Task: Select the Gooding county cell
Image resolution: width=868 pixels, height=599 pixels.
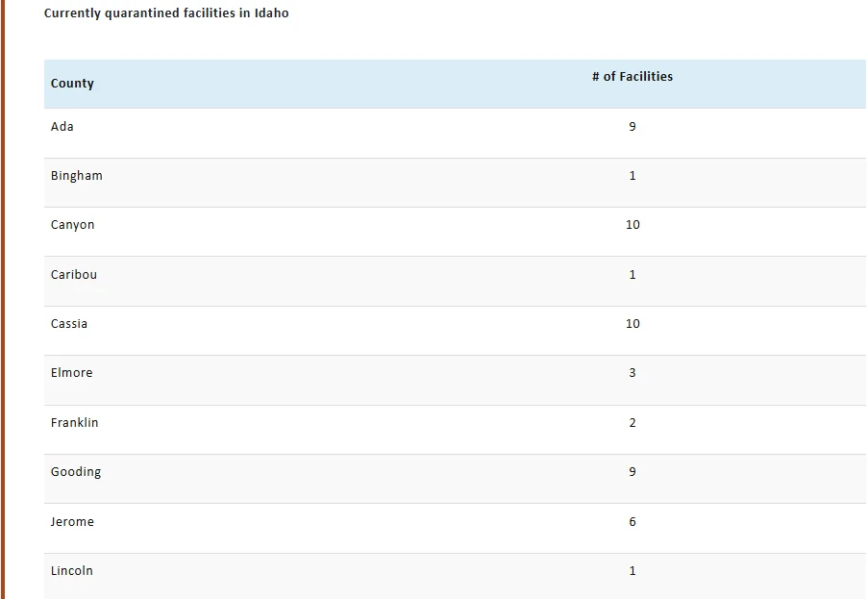Action: coord(76,472)
